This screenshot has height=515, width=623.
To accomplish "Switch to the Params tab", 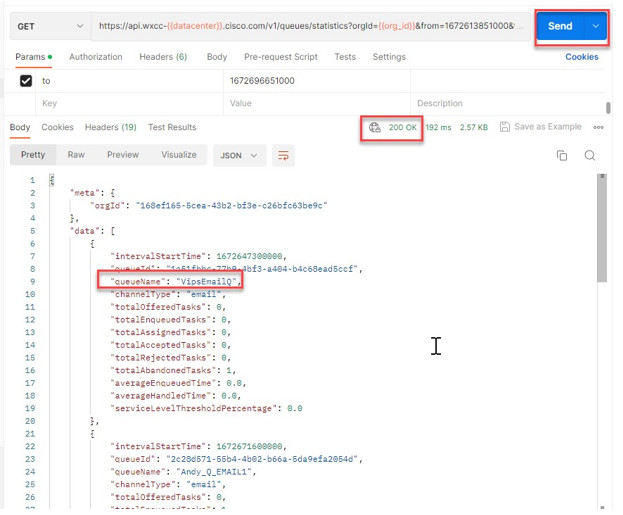I will 33,57.
